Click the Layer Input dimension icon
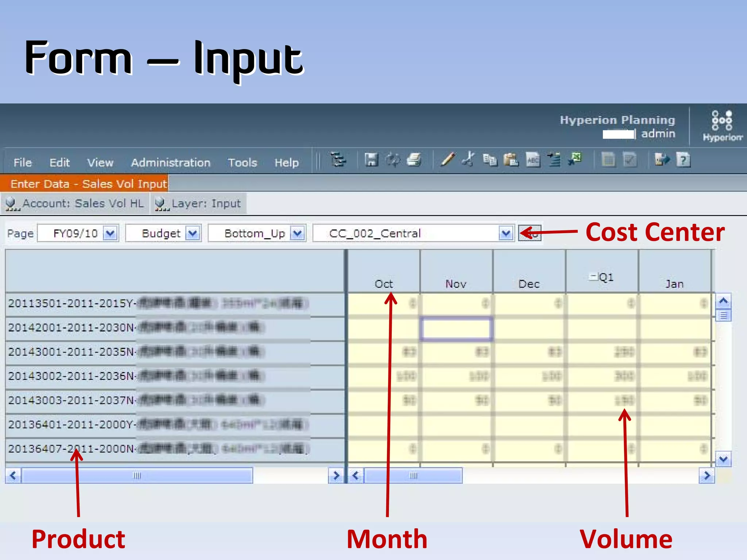 point(162,204)
